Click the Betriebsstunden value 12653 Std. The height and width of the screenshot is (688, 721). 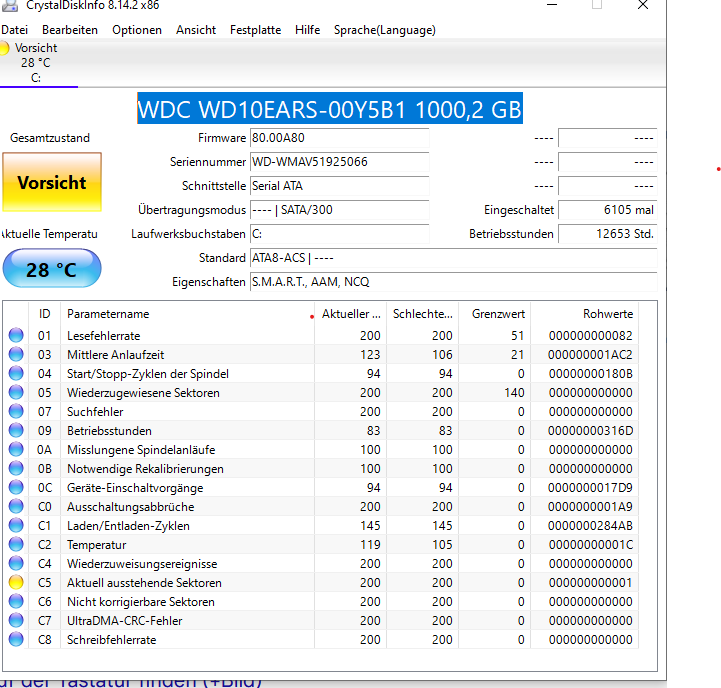[607, 234]
